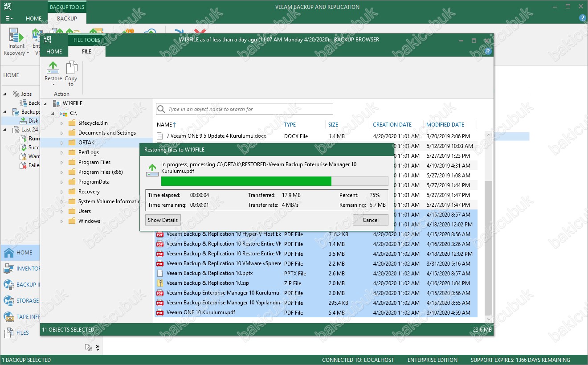Open the main menu hamburger dropdown
This screenshot has height=365, width=588.
tap(9, 19)
